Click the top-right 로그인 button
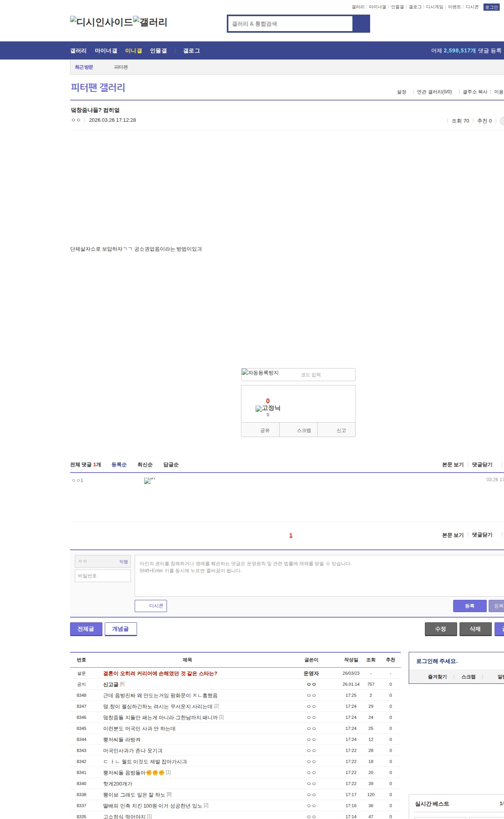This screenshot has height=819, width=504. (491, 7)
